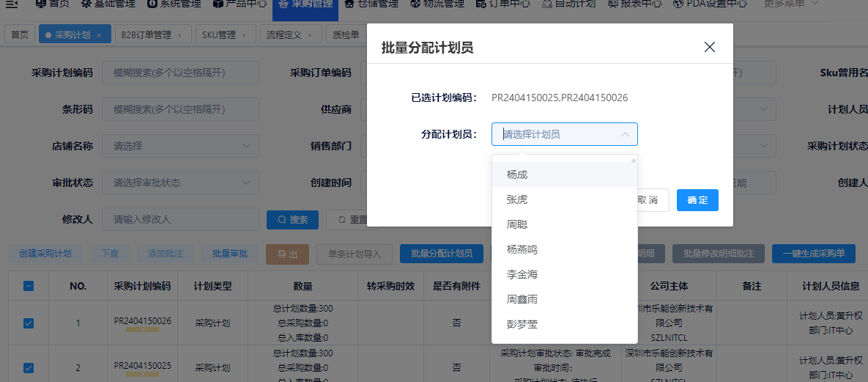Screen dimensions: 868x382
Task: Click 采购计划编码 column header
Action: (x=142, y=286)
